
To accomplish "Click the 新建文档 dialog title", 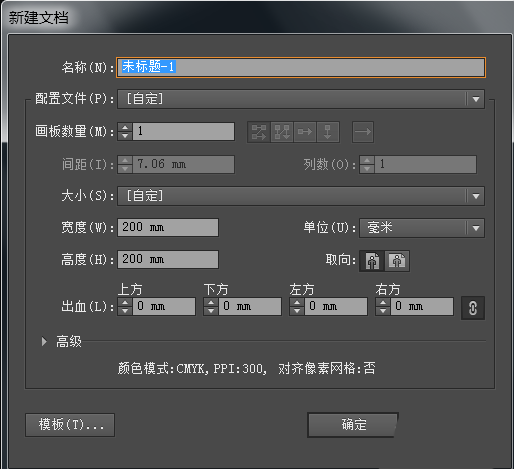I will click(39, 18).
